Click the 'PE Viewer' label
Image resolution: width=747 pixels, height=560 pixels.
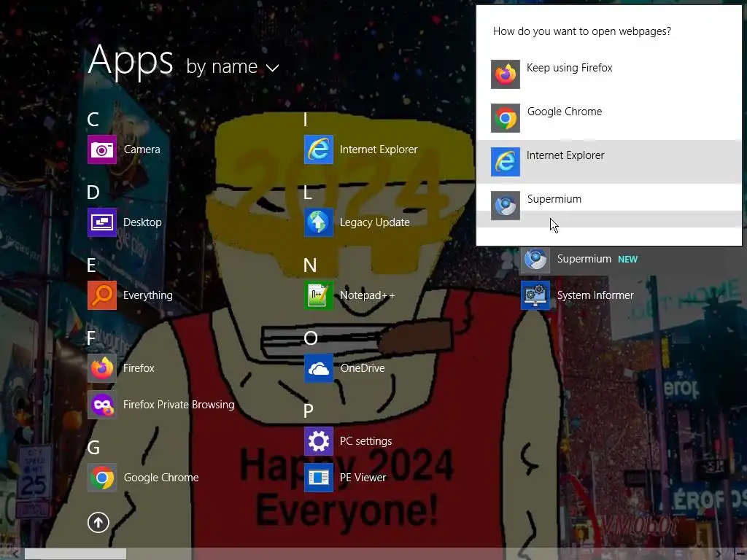363,478
